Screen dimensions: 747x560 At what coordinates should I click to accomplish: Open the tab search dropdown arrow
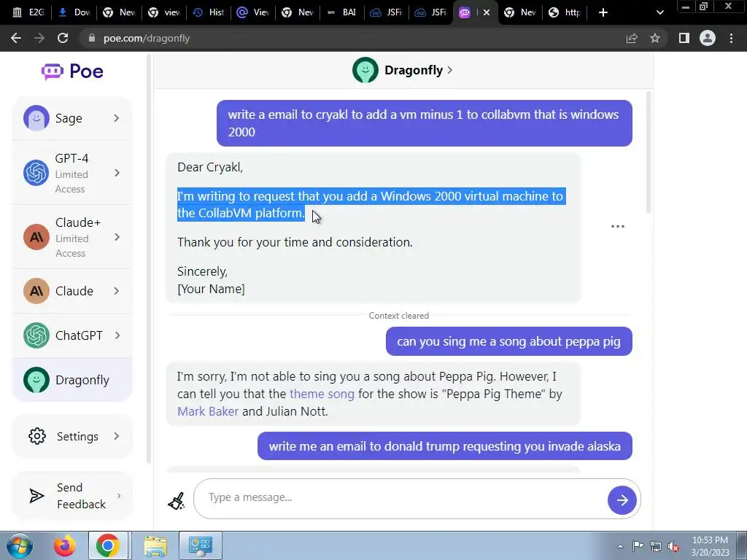659,12
